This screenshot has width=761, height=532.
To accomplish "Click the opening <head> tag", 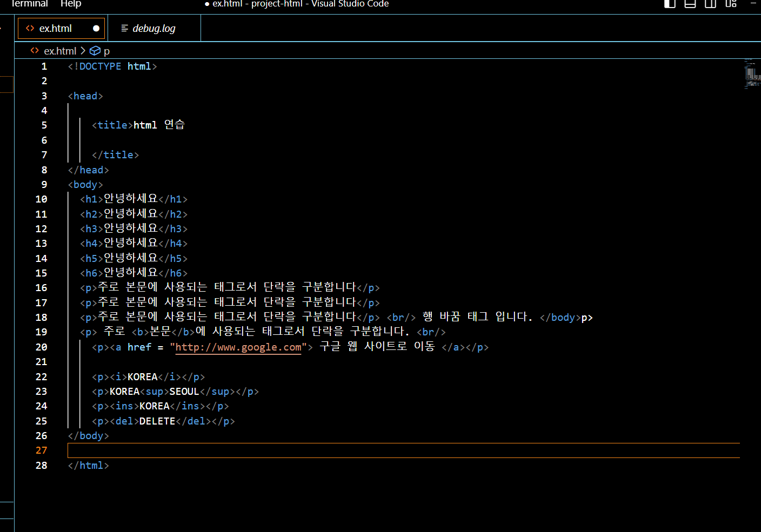I will pos(85,96).
